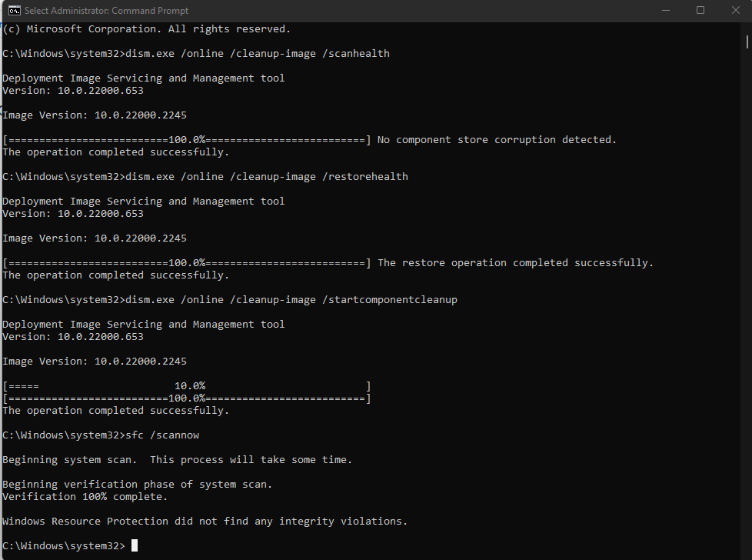Click the blinking cursor at the prompt
This screenshot has height=560, width=752.
click(134, 545)
